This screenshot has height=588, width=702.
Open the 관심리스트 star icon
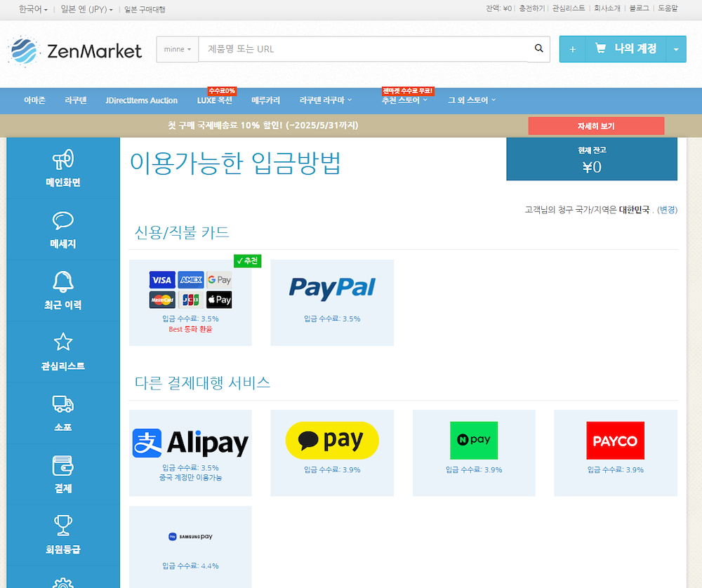[x=63, y=342]
